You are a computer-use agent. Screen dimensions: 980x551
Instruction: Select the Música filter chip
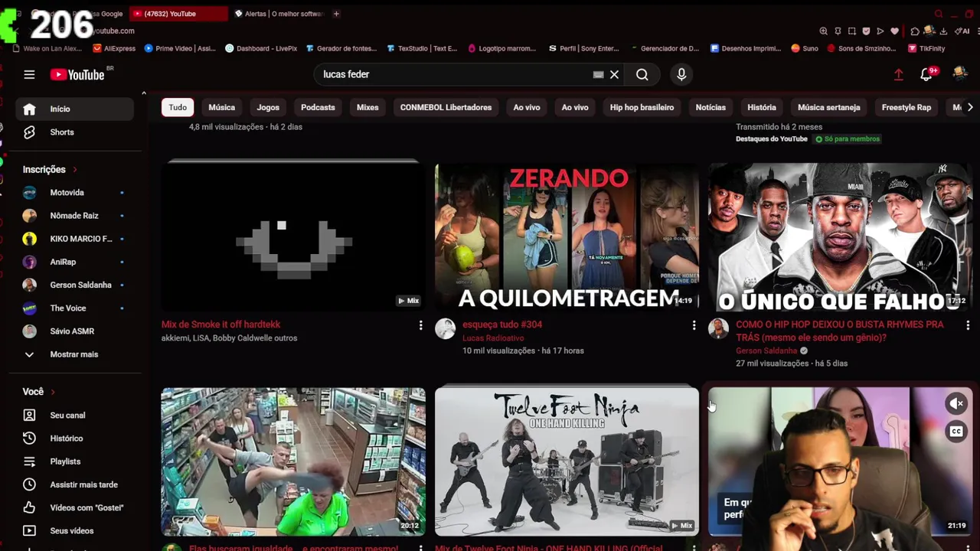point(222,107)
